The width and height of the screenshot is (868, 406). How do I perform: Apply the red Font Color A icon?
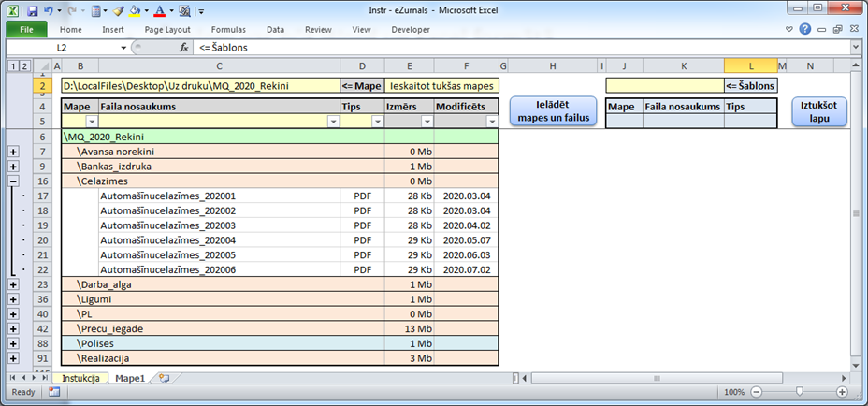click(x=159, y=10)
